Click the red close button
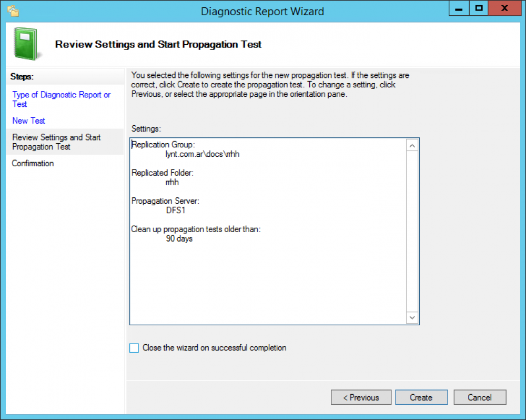This screenshot has width=526, height=420. (x=504, y=8)
